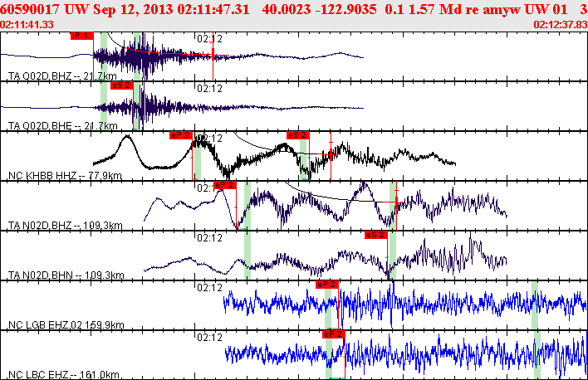This screenshot has height=380, width=588.
Task: Click the P pick flag on NC KHBB HHZ
Action: 180,134
